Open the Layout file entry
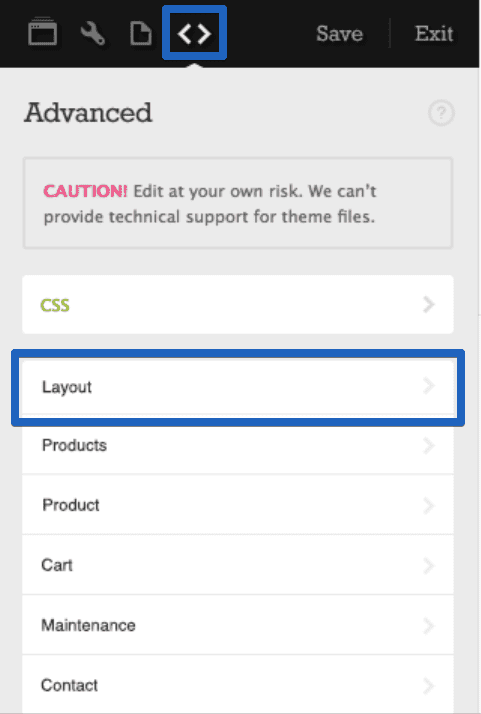Screen dimensions: 481x714 pyautogui.click(x=238, y=387)
